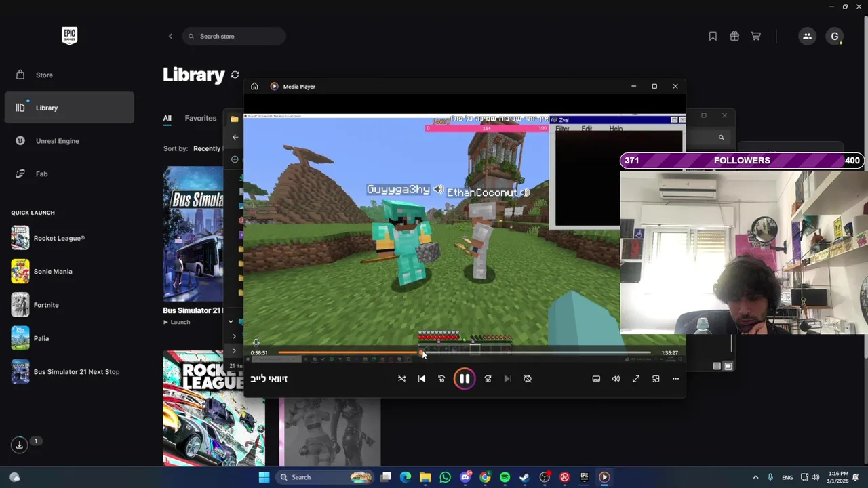This screenshot has width=868, height=488.
Task: Click the Media Player seek bar track
Action: pyautogui.click(x=465, y=352)
